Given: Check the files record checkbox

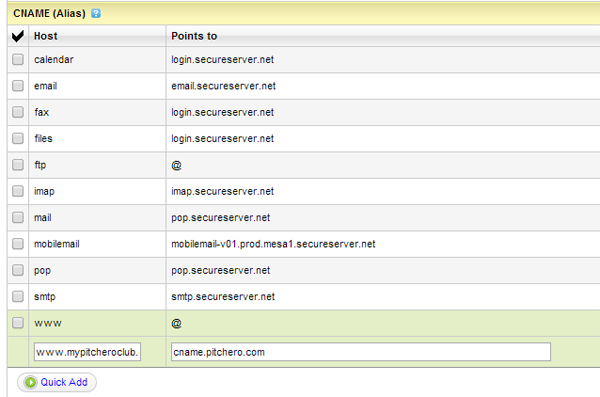Looking at the screenshot, I should coord(18,138).
